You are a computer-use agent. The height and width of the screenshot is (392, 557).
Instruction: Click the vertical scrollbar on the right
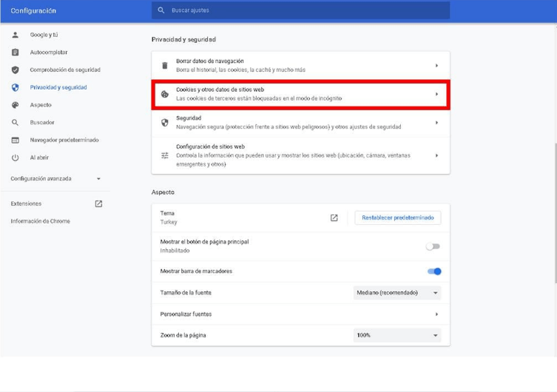point(556,213)
